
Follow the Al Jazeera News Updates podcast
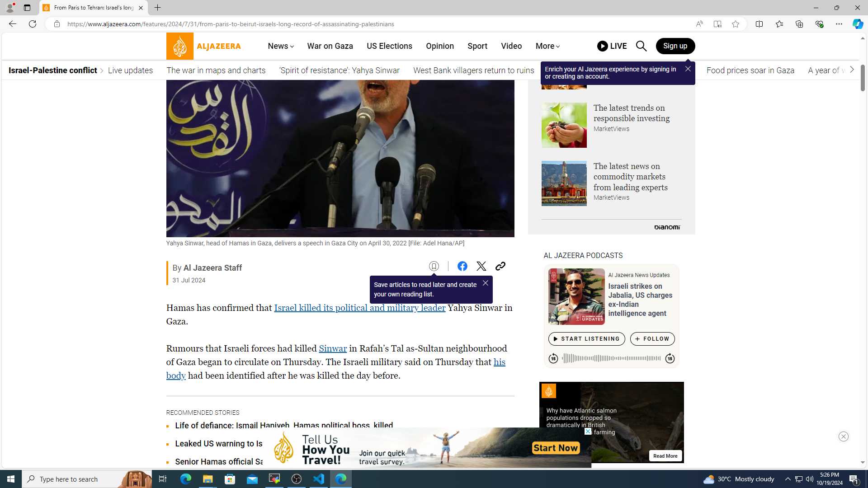(652, 339)
